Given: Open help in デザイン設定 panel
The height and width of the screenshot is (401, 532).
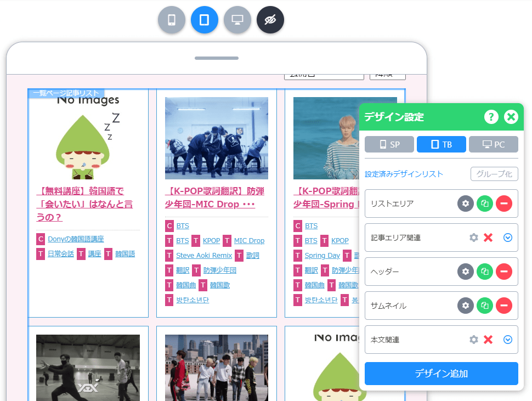Looking at the screenshot, I should (x=491, y=117).
